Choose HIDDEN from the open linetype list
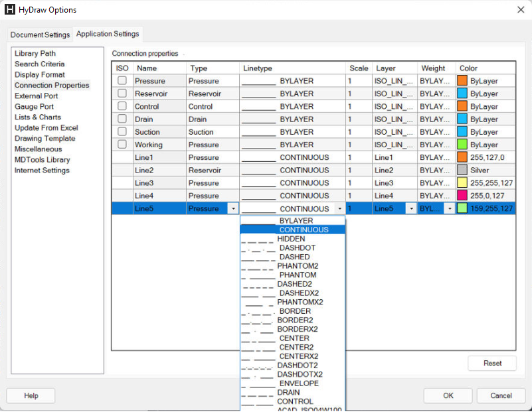Screen dimensions: 532x412 click(292, 238)
